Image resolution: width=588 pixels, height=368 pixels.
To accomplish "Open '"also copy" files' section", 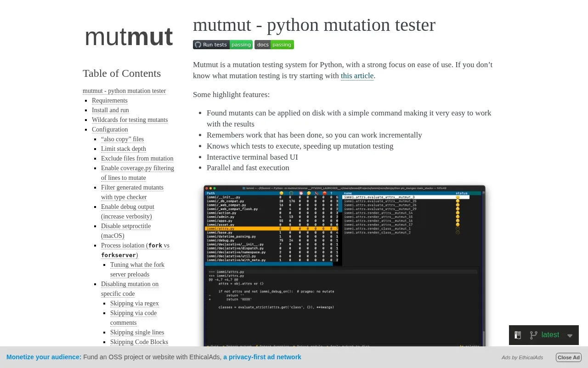I will point(122,139).
